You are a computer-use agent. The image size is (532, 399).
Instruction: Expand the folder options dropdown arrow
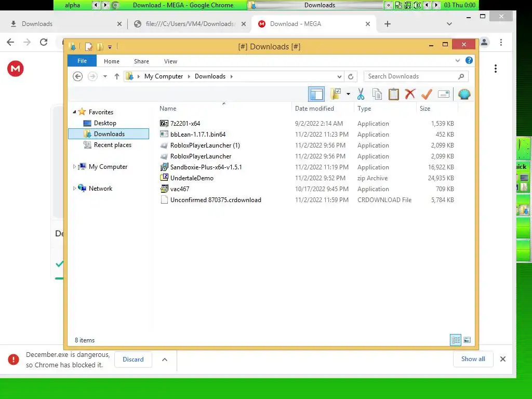(348, 94)
